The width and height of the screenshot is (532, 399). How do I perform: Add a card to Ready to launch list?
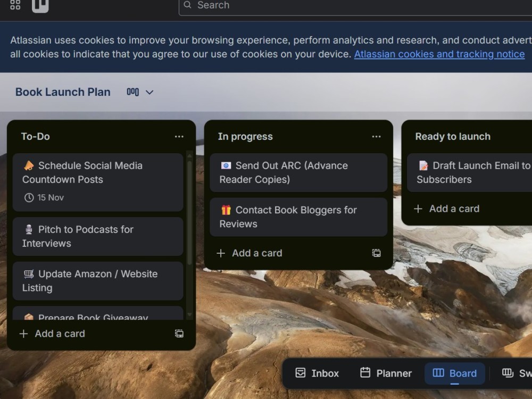(x=446, y=209)
